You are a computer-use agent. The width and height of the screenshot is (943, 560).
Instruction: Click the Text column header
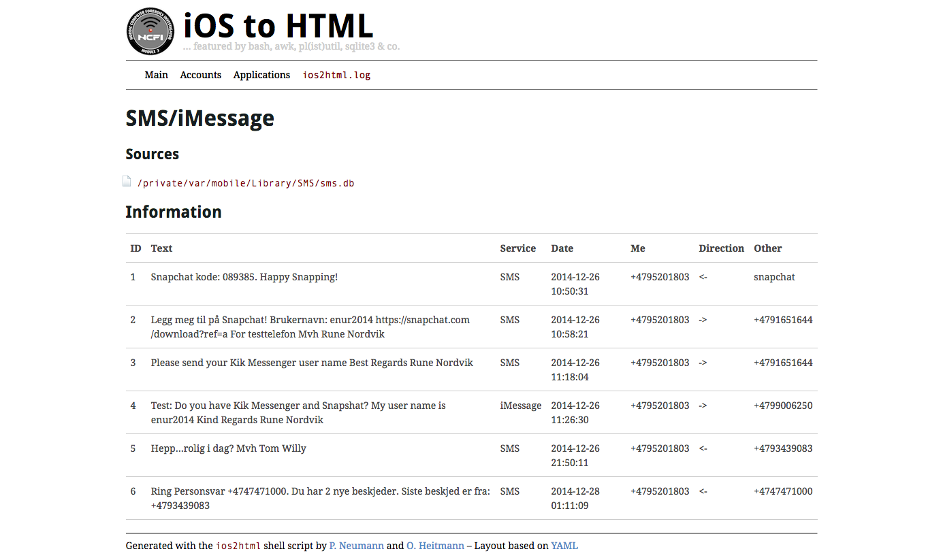pyautogui.click(x=161, y=248)
